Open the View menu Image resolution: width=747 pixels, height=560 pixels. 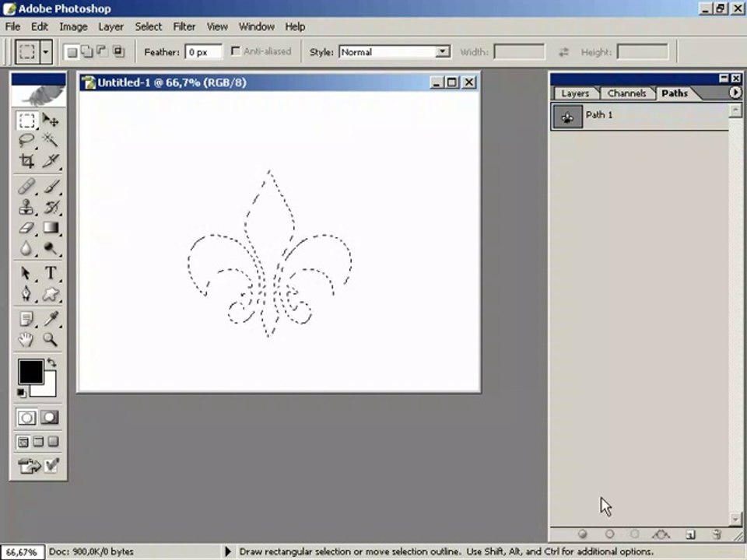coord(217,26)
